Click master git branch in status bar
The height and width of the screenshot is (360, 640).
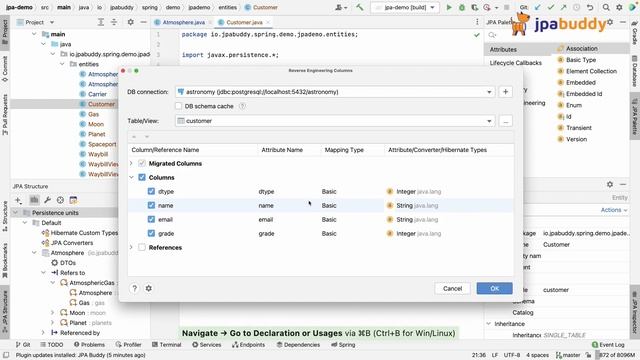tap(568, 355)
